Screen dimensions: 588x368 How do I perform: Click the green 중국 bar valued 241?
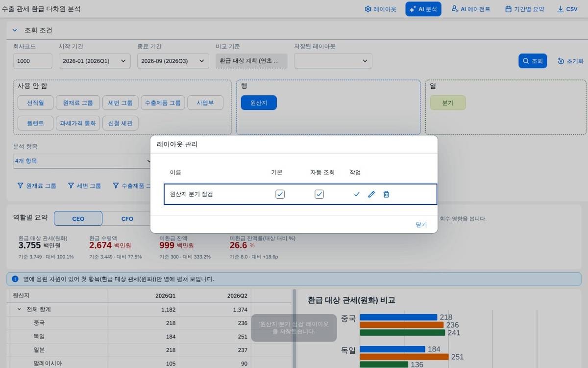(x=403, y=332)
